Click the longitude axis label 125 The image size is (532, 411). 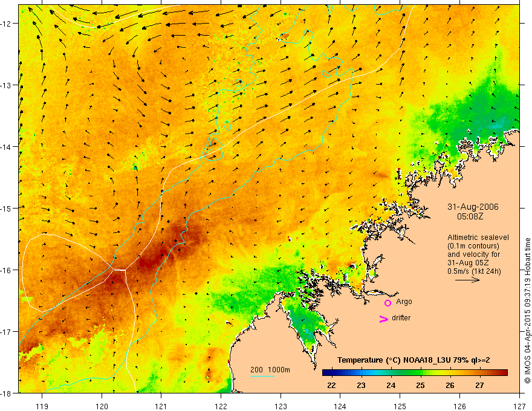tap(400, 406)
